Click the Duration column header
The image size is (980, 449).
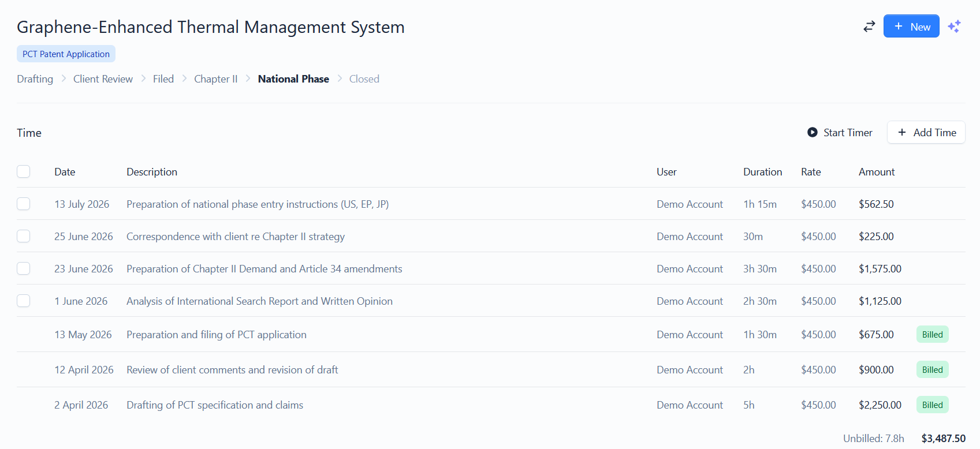[762, 172]
